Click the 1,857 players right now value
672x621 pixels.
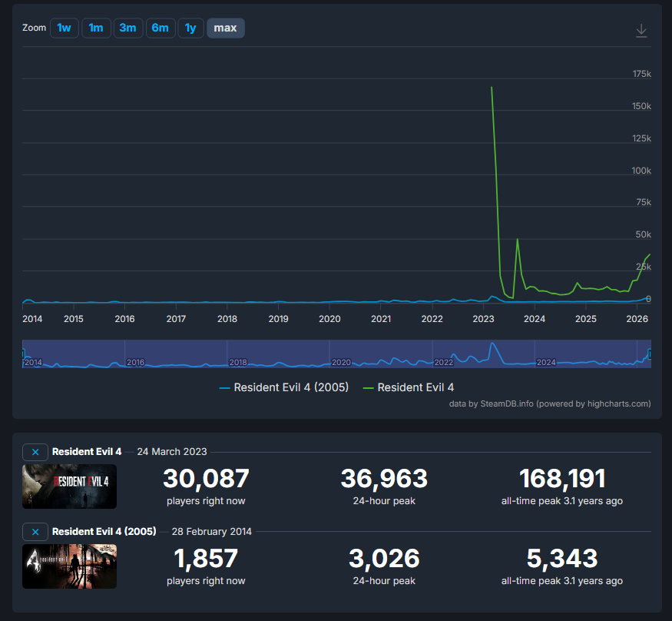(x=206, y=559)
